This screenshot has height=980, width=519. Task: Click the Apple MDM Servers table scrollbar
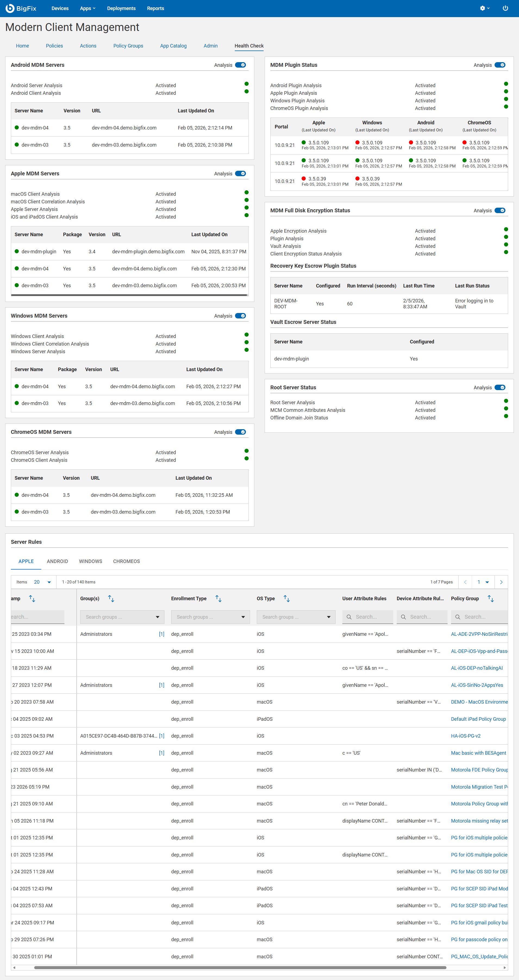[x=129, y=295]
